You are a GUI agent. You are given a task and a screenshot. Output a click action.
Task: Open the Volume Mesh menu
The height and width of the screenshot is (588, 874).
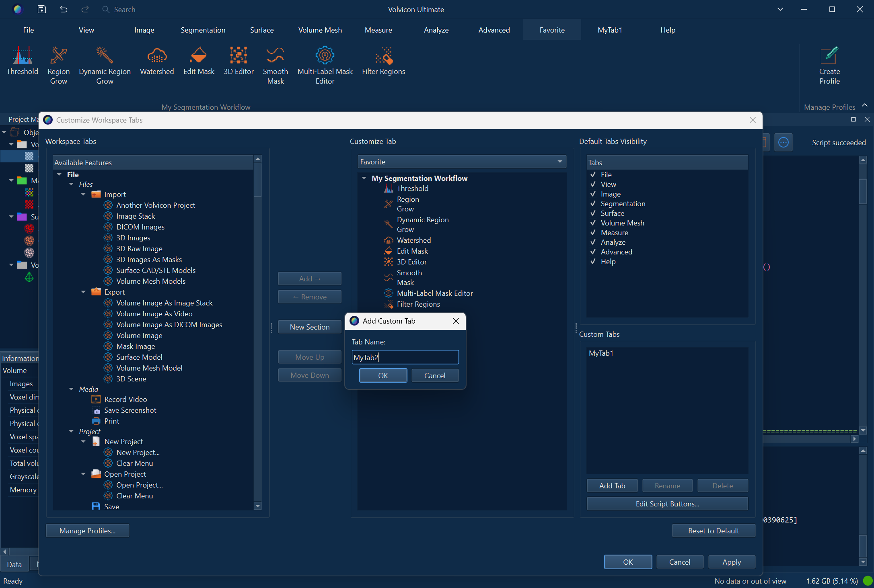pos(320,30)
